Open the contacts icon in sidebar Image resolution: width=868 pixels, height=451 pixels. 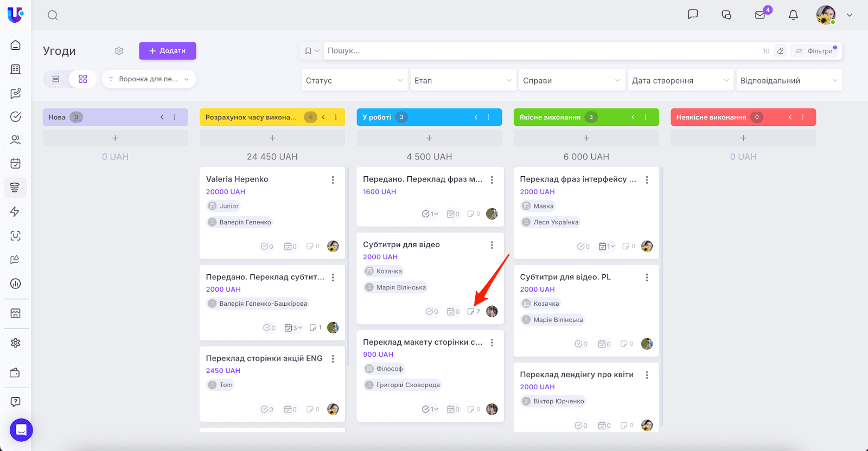tap(16, 140)
